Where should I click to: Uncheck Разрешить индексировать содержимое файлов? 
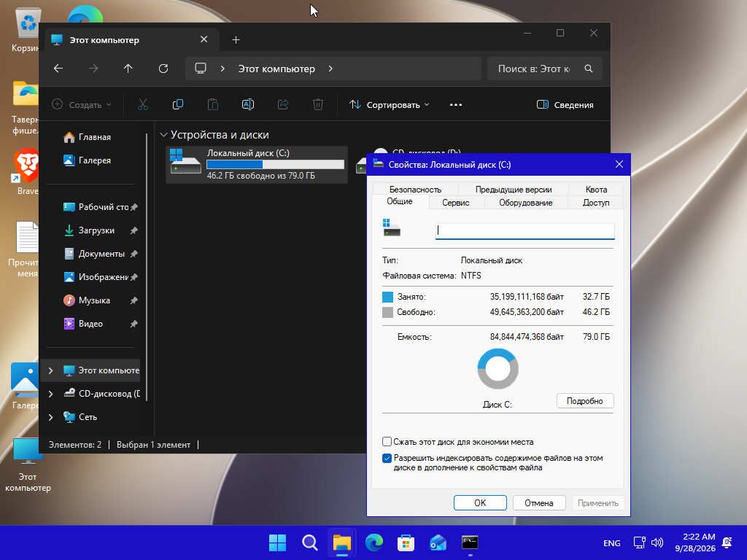coord(387,458)
